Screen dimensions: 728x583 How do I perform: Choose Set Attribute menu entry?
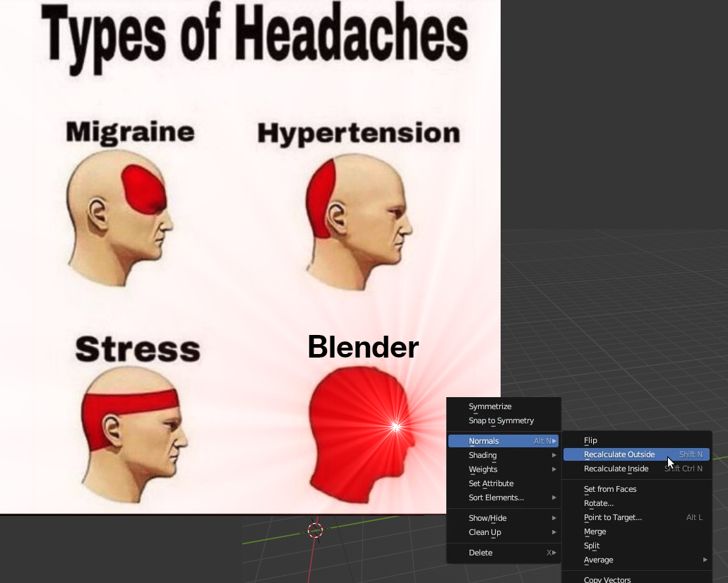click(x=503, y=483)
